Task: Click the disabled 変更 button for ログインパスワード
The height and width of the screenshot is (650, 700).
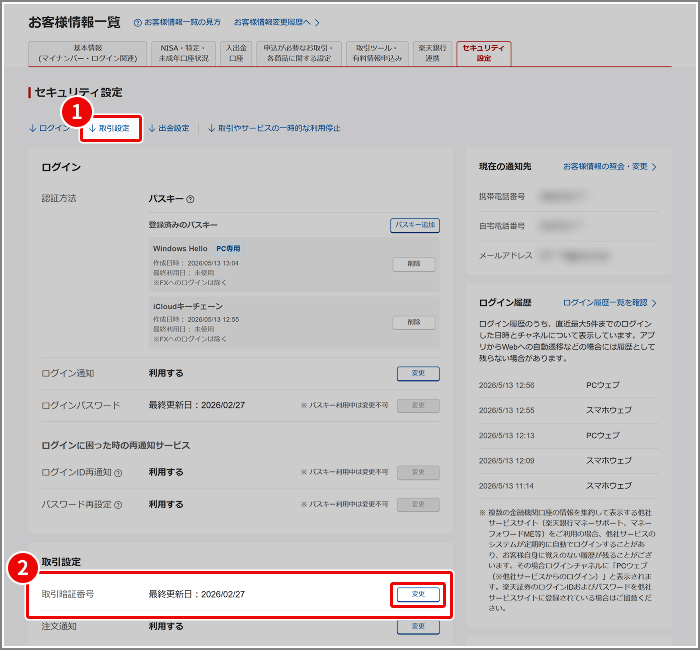Action: pyautogui.click(x=418, y=405)
